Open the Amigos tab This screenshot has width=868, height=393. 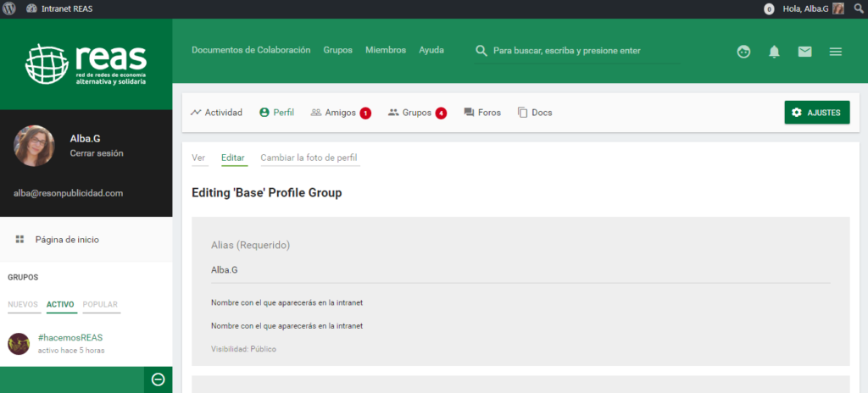click(x=333, y=113)
